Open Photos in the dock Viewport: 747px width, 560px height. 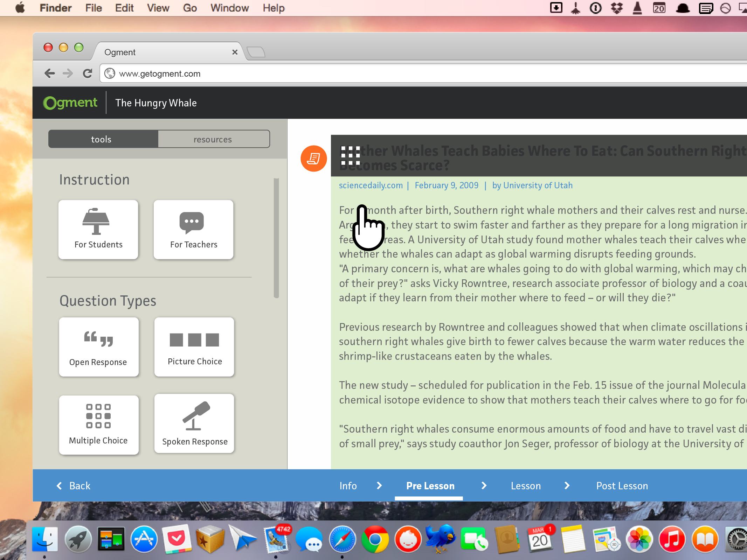click(639, 539)
